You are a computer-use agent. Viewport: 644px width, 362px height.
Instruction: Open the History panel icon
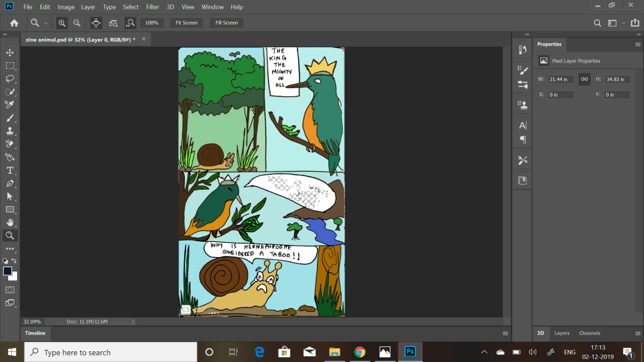click(x=522, y=50)
